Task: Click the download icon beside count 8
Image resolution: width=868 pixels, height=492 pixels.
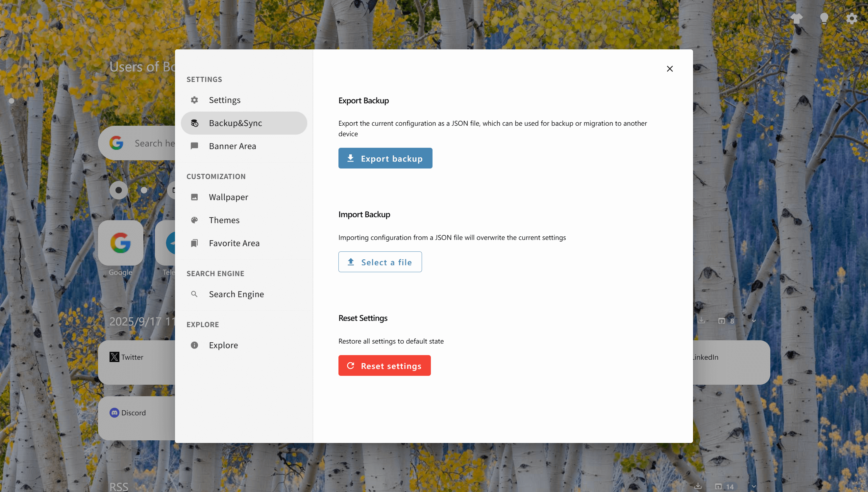Action: point(702,320)
